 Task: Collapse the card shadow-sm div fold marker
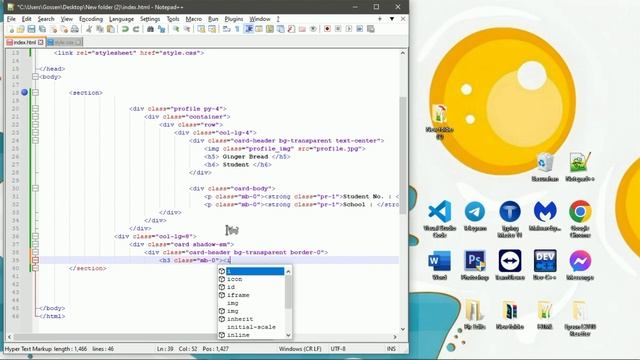[x=36, y=244]
